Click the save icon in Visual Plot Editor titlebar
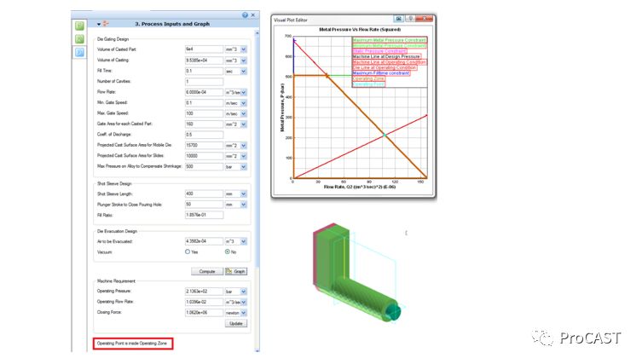 click(398, 19)
